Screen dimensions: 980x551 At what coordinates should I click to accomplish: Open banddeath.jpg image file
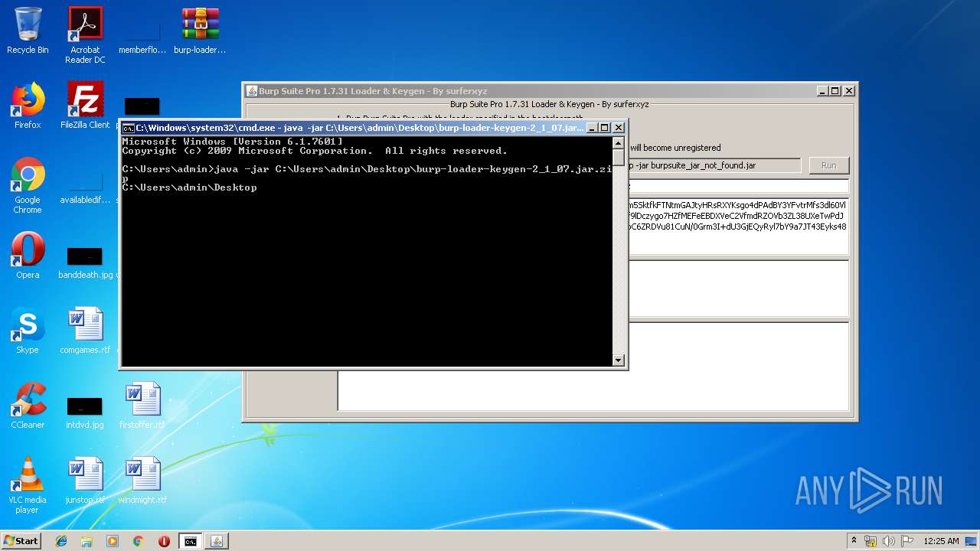click(85, 262)
